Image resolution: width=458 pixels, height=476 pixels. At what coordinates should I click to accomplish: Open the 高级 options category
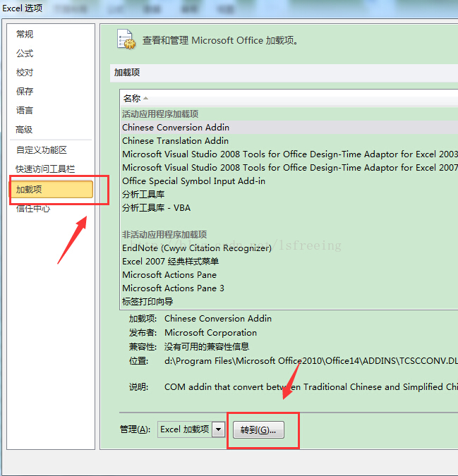[x=24, y=130]
